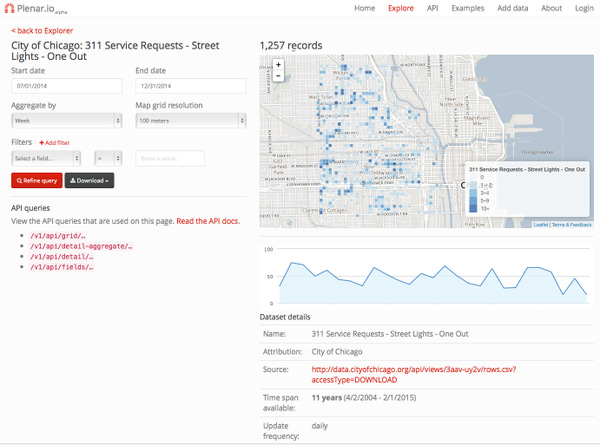Viewport: 600px width, 445px height.
Task: Click the Add filter link
Action: (54, 142)
